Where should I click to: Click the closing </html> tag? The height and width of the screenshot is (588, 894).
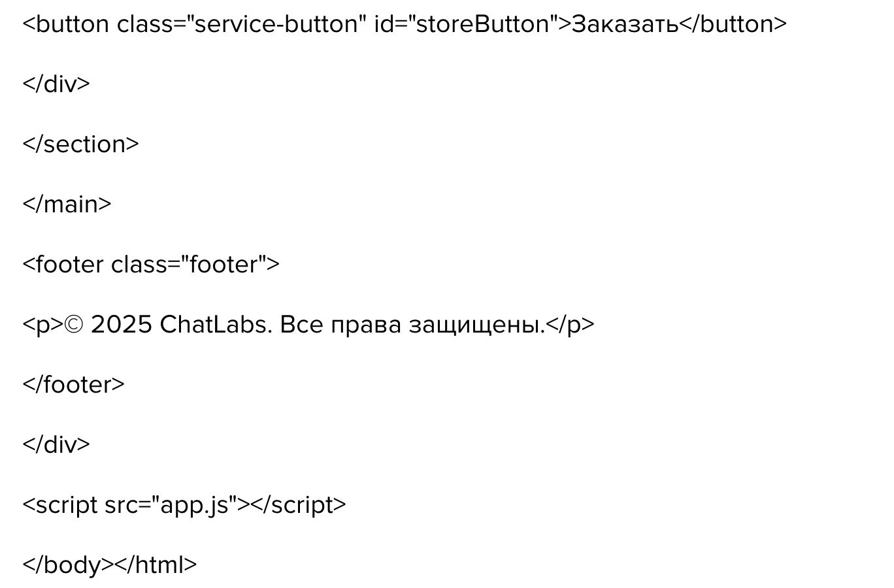coord(156,565)
